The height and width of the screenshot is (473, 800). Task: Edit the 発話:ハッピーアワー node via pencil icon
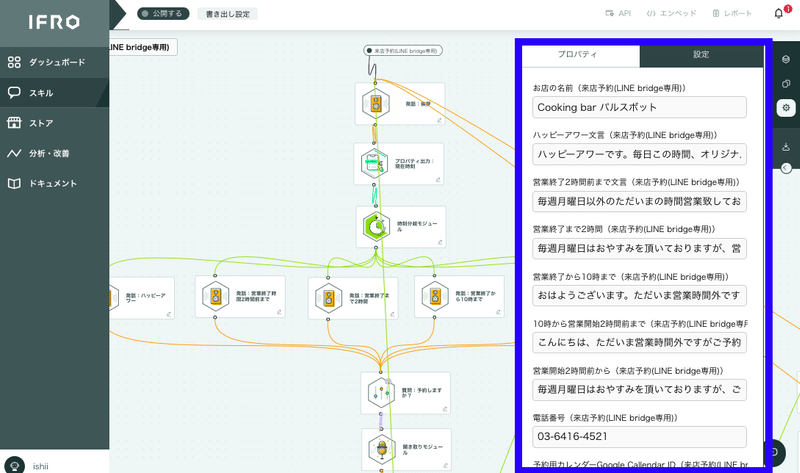(x=168, y=314)
